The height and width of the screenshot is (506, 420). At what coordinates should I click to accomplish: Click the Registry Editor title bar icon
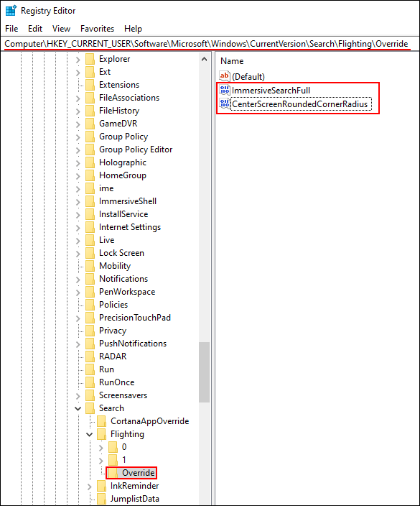point(11,11)
